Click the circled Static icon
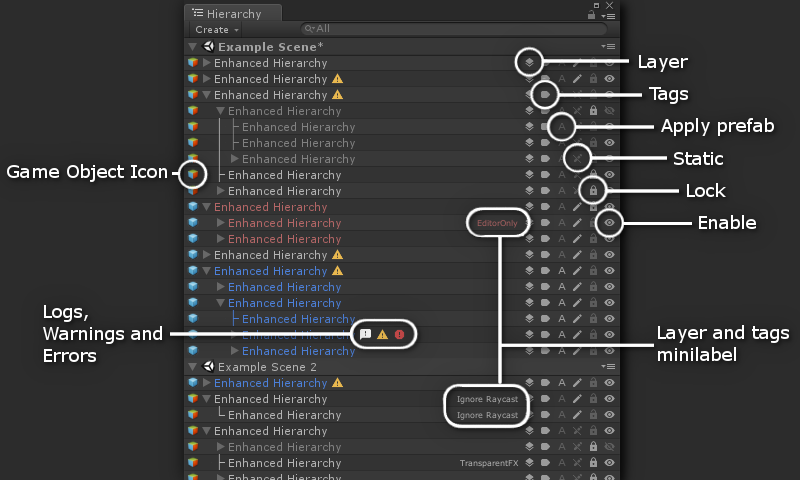Screen dimensions: 800x480 click(x=577, y=159)
